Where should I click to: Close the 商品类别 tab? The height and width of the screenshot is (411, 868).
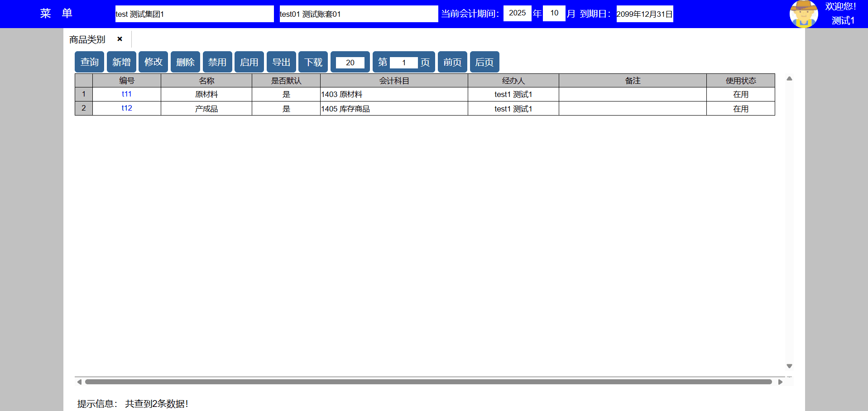click(x=120, y=39)
